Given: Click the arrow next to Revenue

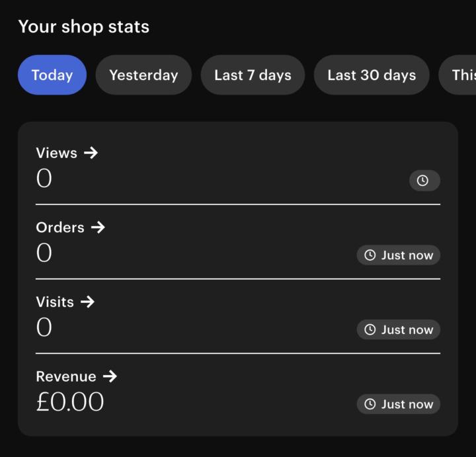Looking at the screenshot, I should pos(110,376).
